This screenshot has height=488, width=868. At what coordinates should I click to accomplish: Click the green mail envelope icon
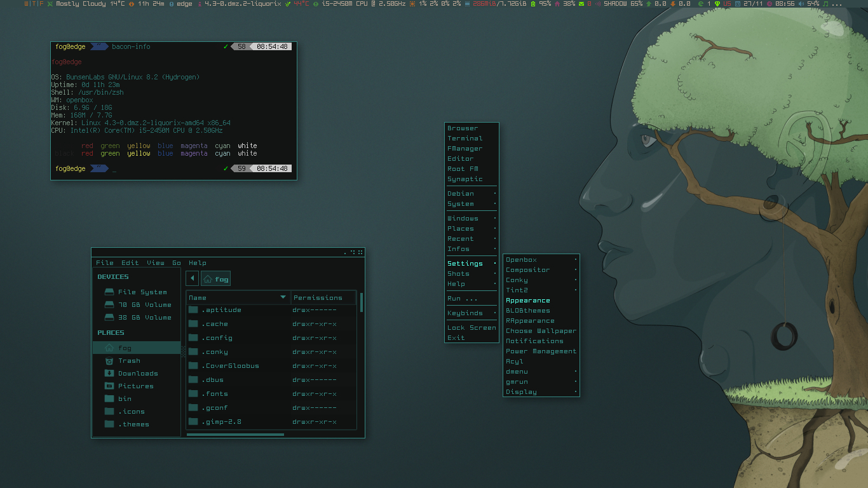[x=581, y=4]
